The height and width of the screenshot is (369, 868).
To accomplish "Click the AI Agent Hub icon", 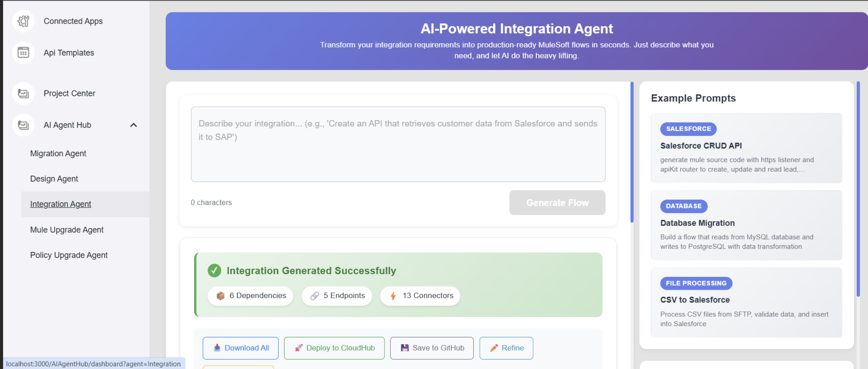I will coord(23,125).
